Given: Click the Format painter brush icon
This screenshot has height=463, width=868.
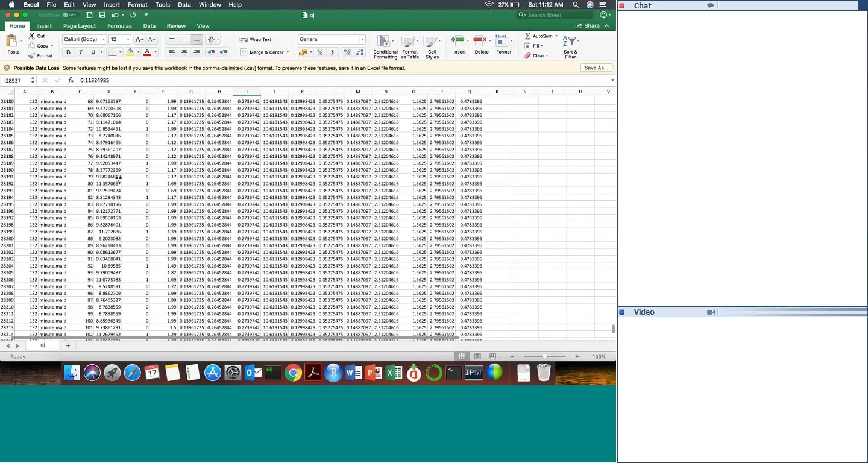Looking at the screenshot, I should [x=32, y=55].
